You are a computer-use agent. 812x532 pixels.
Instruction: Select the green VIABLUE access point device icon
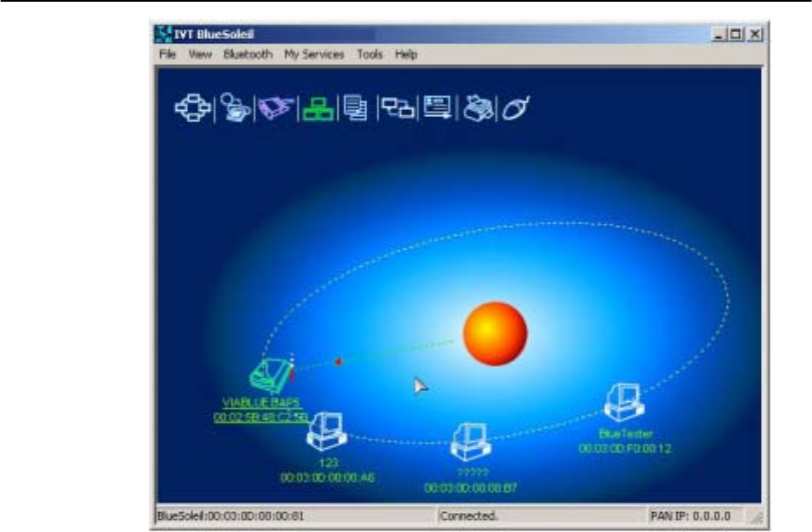click(x=272, y=375)
